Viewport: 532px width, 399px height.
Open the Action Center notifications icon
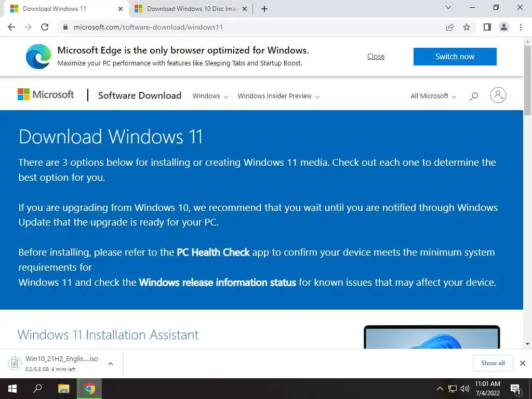click(515, 389)
